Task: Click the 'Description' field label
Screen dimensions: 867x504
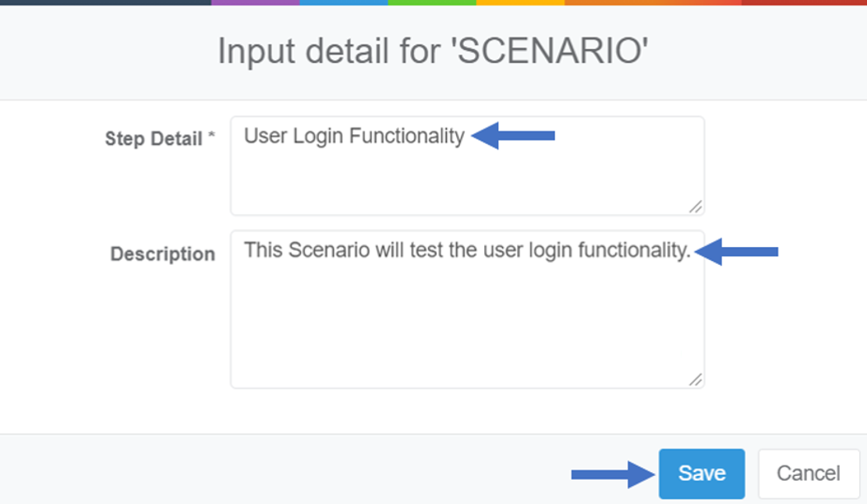Action: click(162, 254)
